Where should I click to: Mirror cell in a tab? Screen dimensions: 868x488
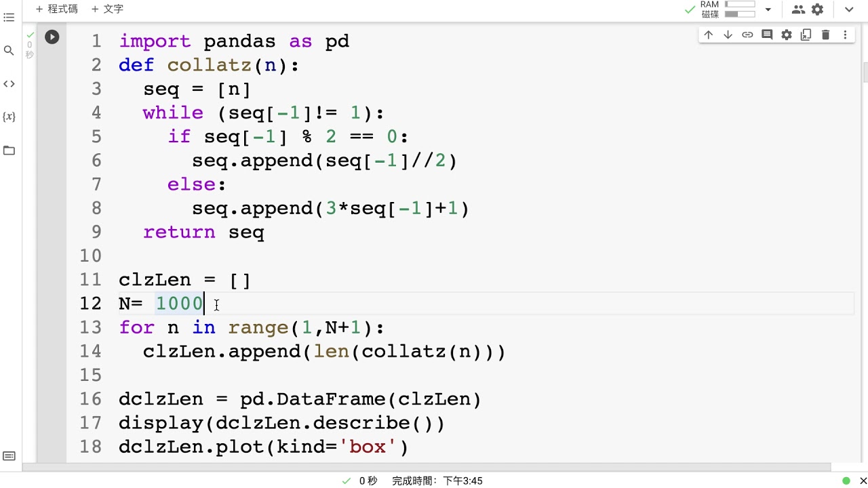click(x=806, y=35)
